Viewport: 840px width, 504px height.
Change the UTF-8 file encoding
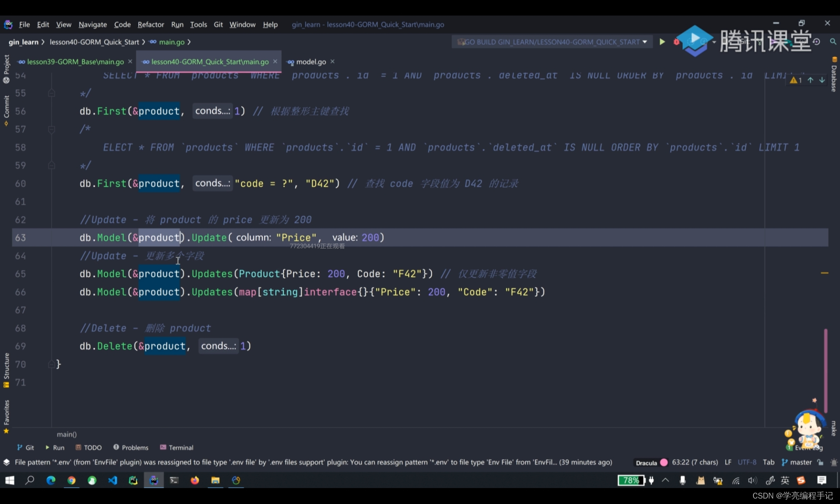coord(747,462)
